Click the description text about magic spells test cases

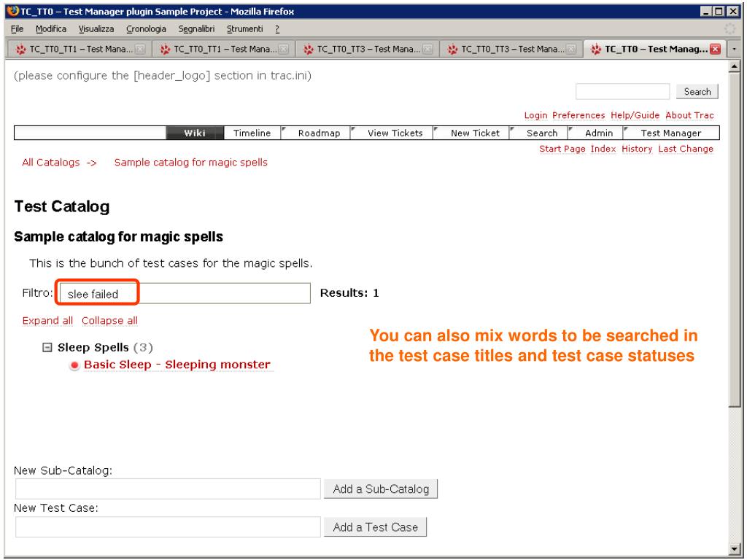(x=171, y=263)
